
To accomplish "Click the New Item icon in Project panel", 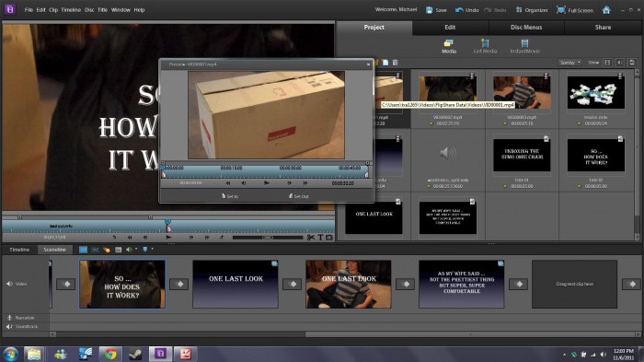I will click(385, 63).
